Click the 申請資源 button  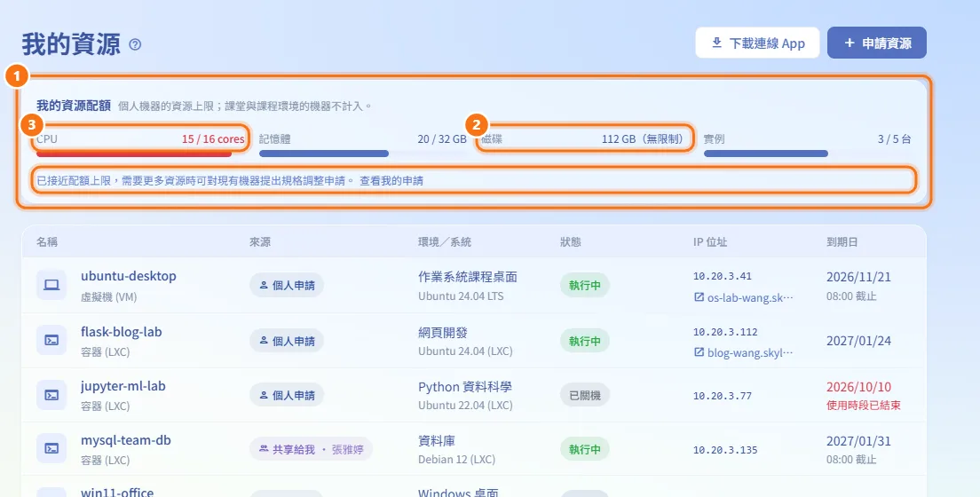876,43
